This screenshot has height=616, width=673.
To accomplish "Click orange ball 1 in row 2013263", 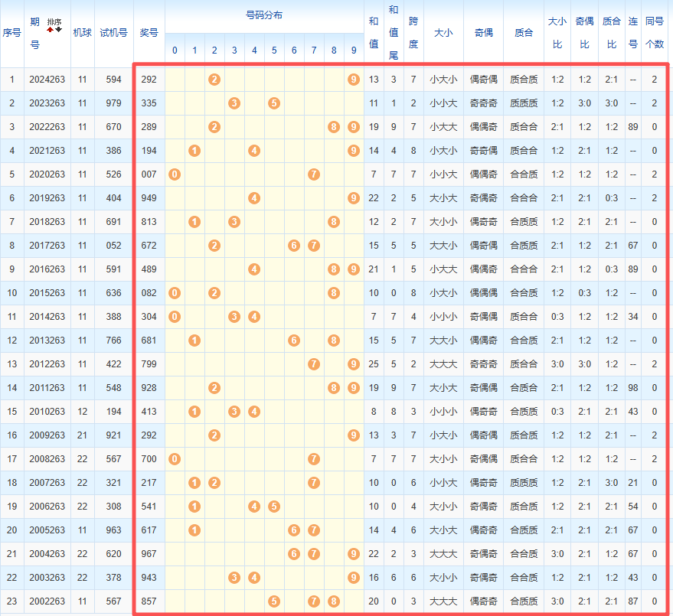I will (x=194, y=341).
